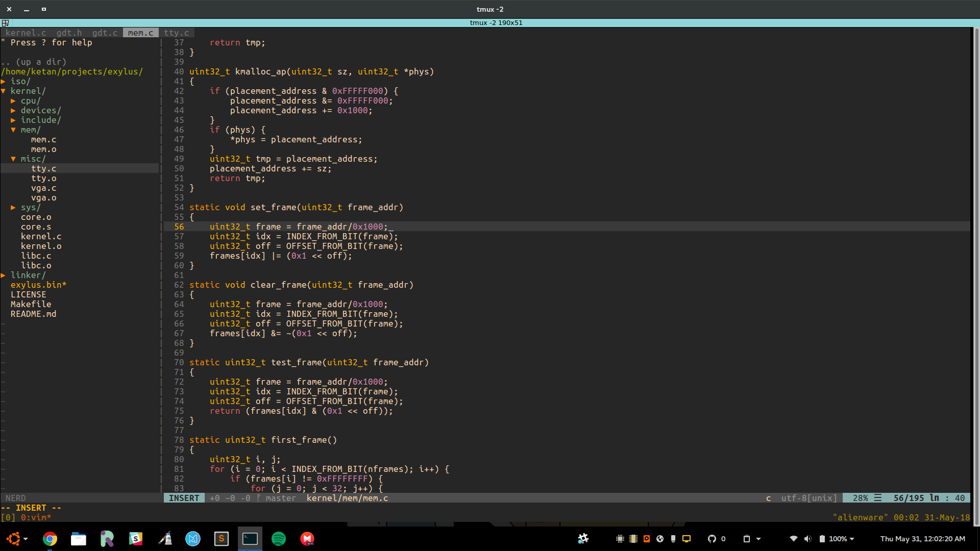Open vga.c in the file tree

[43, 188]
